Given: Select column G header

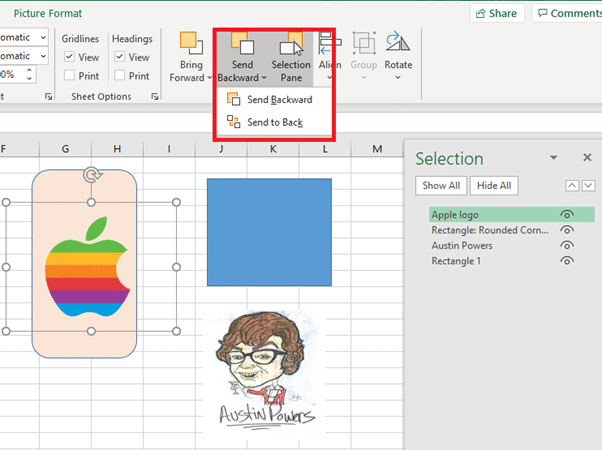Looking at the screenshot, I should 65,149.
